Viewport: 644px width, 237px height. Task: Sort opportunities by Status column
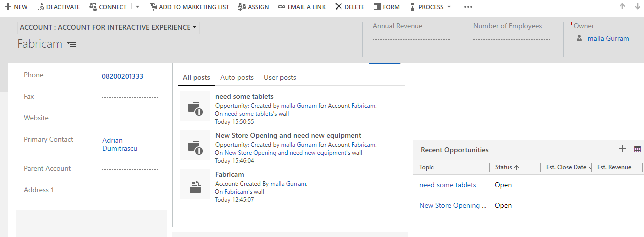507,167
